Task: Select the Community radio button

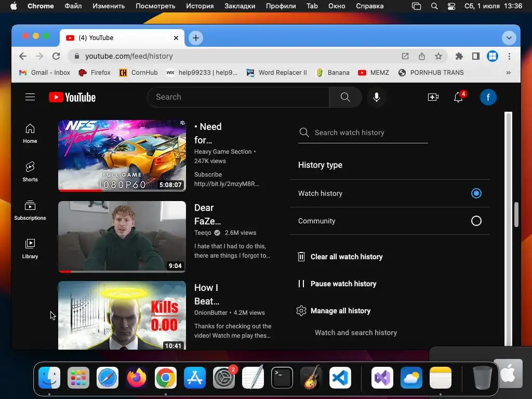Action: coord(476,220)
